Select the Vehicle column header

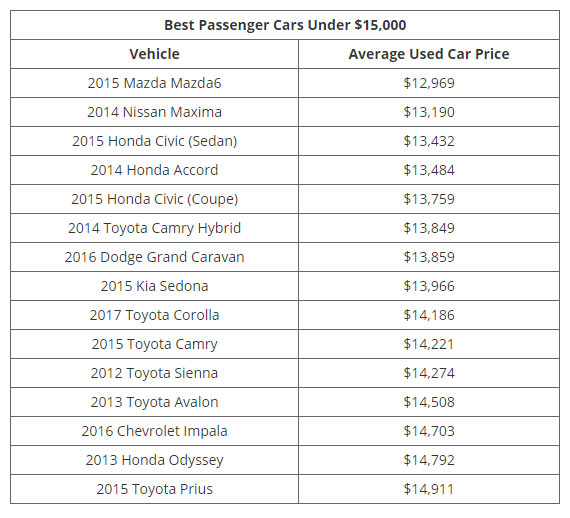154,54
